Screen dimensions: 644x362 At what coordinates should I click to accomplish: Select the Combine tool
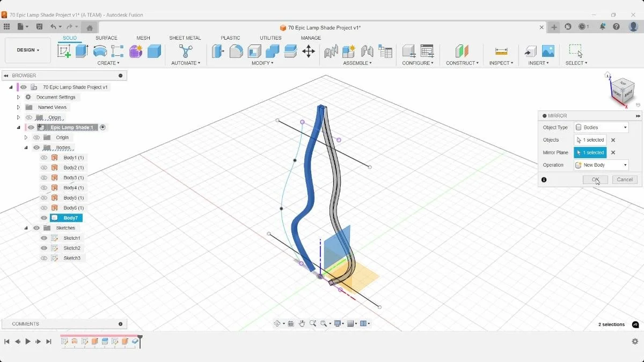[x=273, y=51]
